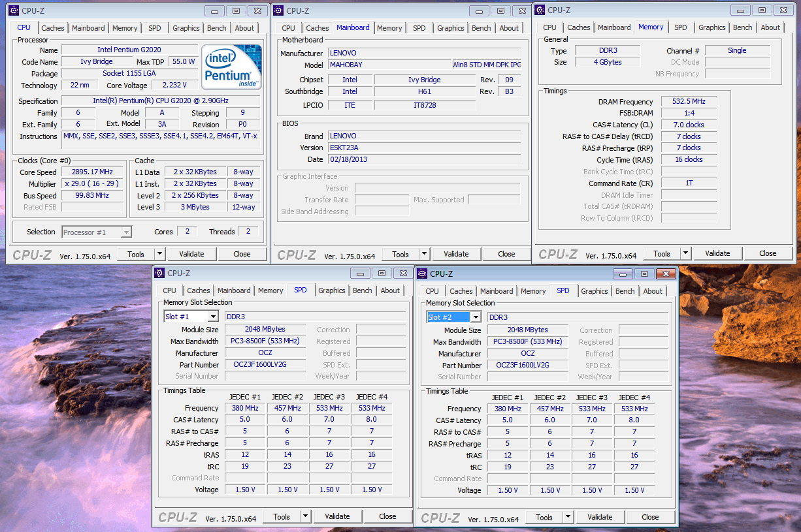Click the Intel Pentium G2020 name field
Screen dimensions: 801x532
(129, 50)
